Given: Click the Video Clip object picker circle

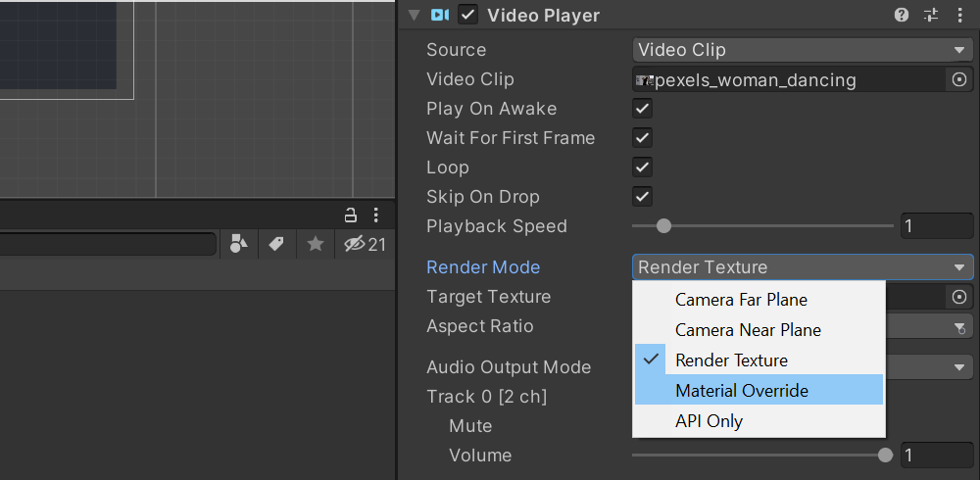Looking at the screenshot, I should pos(959,79).
